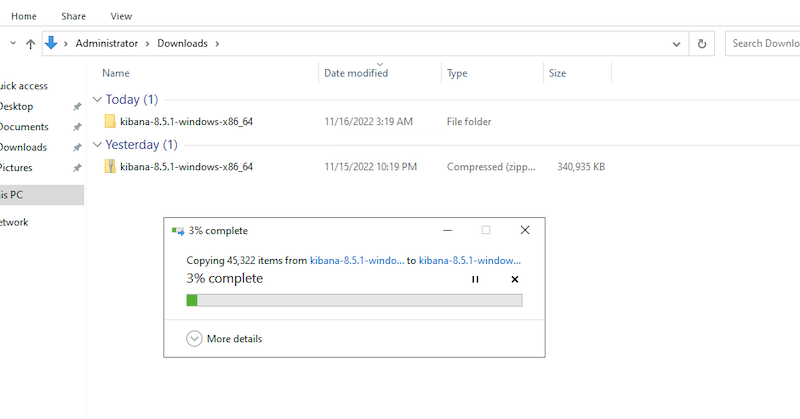
Task: Select Network in navigation pane
Action: coord(14,222)
